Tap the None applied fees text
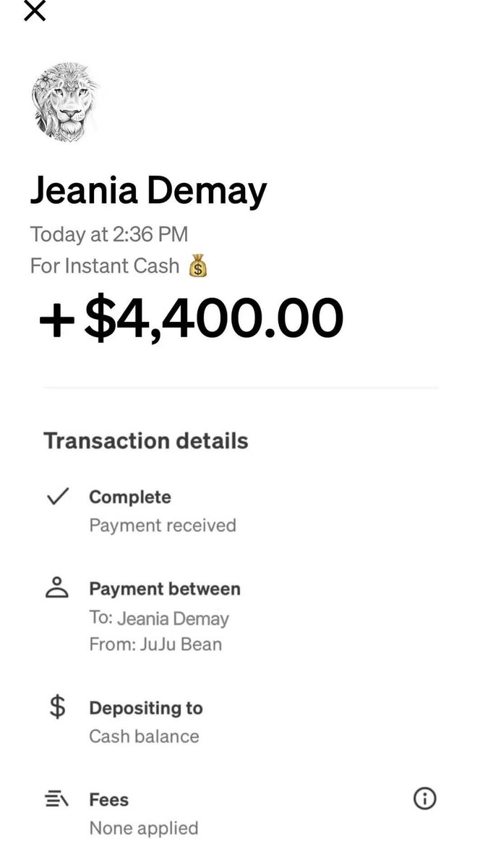 tap(143, 827)
